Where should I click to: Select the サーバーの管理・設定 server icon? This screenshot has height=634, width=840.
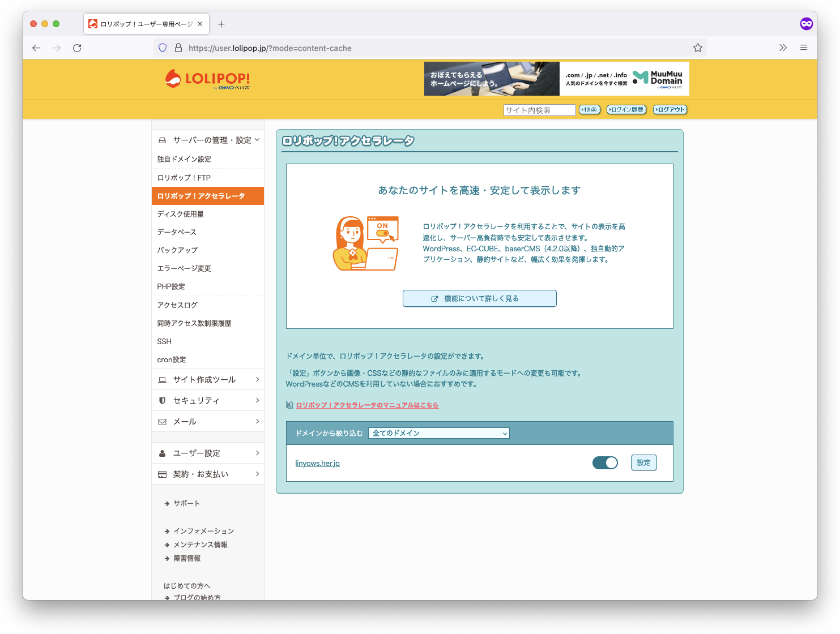(x=162, y=140)
